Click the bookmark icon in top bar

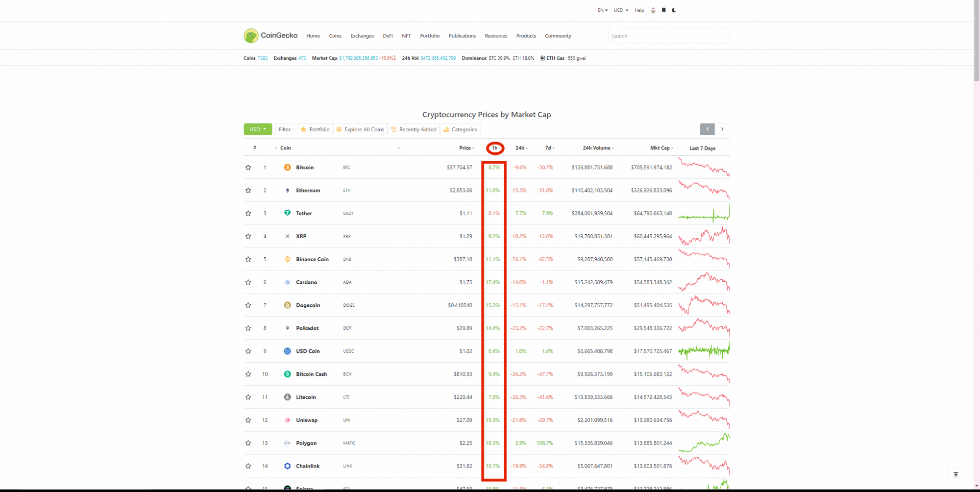pos(664,10)
